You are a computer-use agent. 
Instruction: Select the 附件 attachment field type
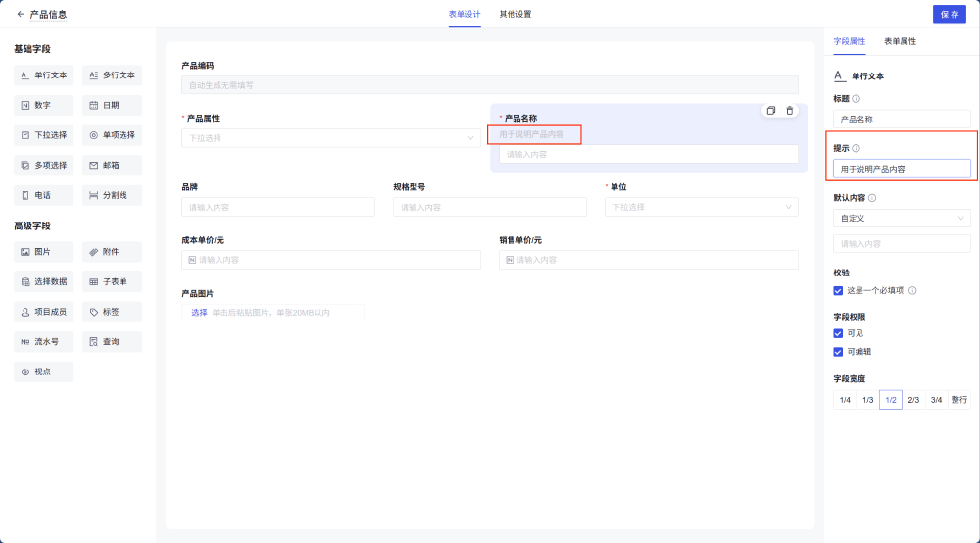(112, 252)
